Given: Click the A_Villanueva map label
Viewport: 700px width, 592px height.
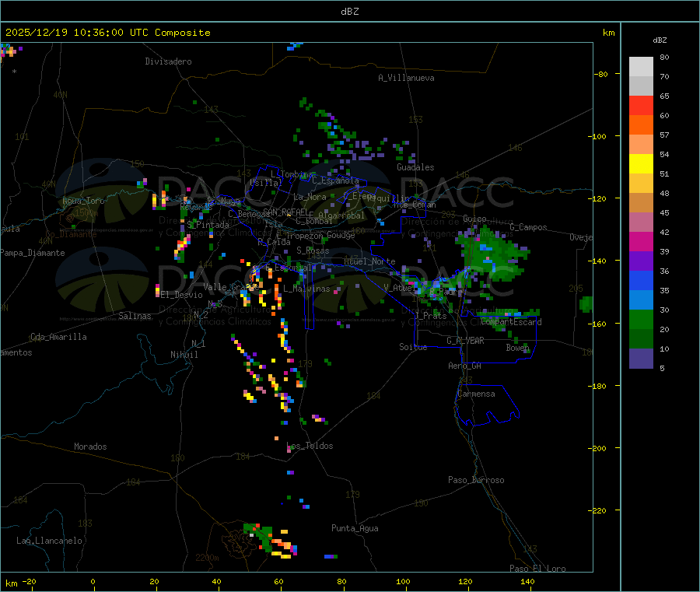Looking at the screenshot, I should pyautogui.click(x=406, y=78).
